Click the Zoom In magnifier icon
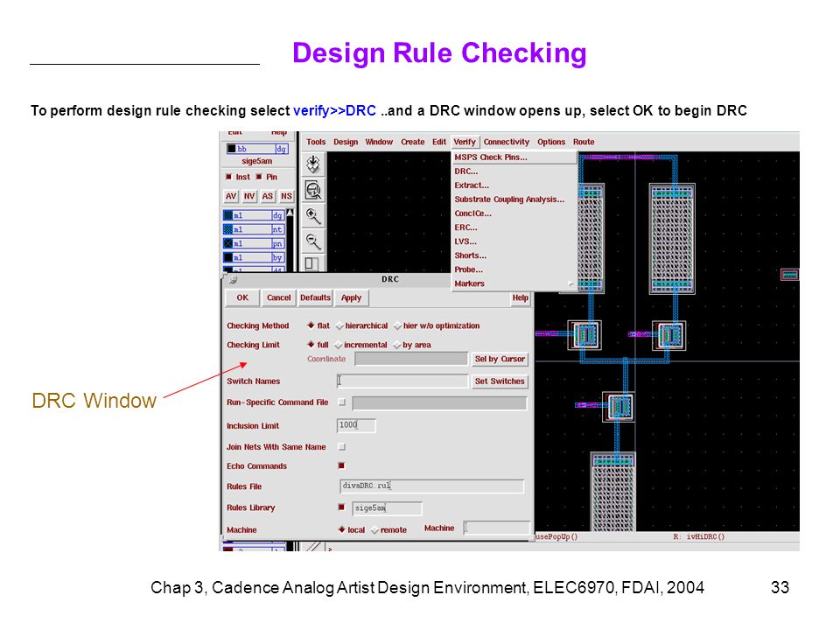 (x=313, y=216)
